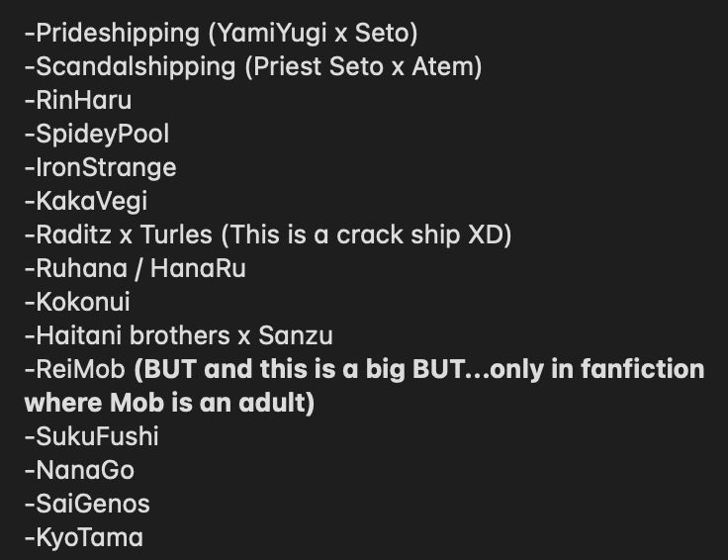Screen dimensions: 728x560
Task: Click bold text where Mob is an adult
Action: coord(169,403)
